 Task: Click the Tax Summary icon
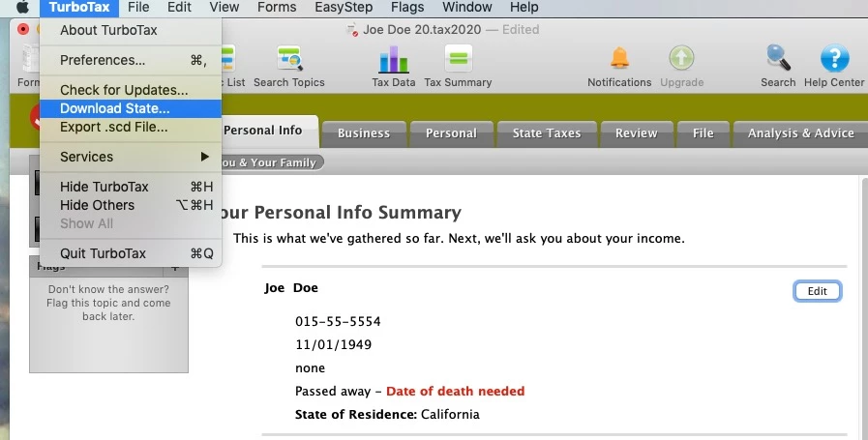coord(459,59)
